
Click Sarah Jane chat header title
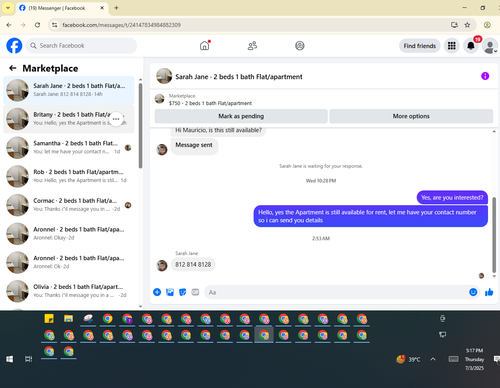pyautogui.click(x=239, y=77)
